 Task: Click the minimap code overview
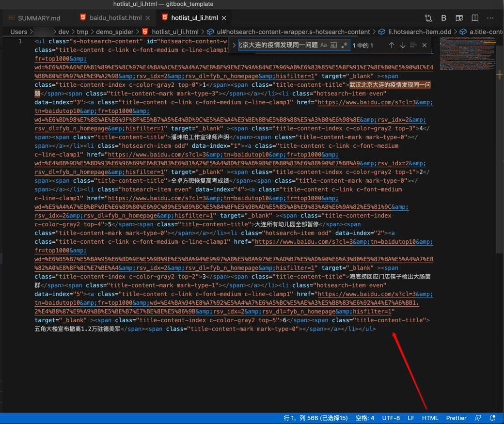pyautogui.click(x=467, y=53)
